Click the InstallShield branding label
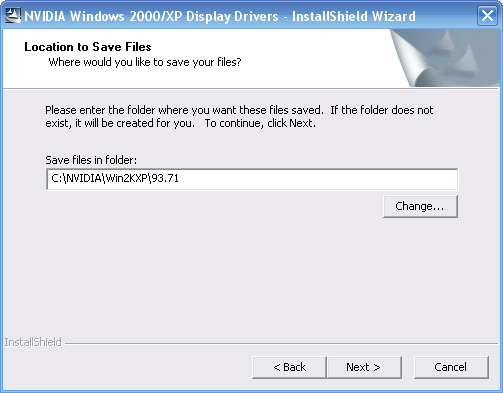Viewport: 503px width, 393px height. (x=33, y=342)
